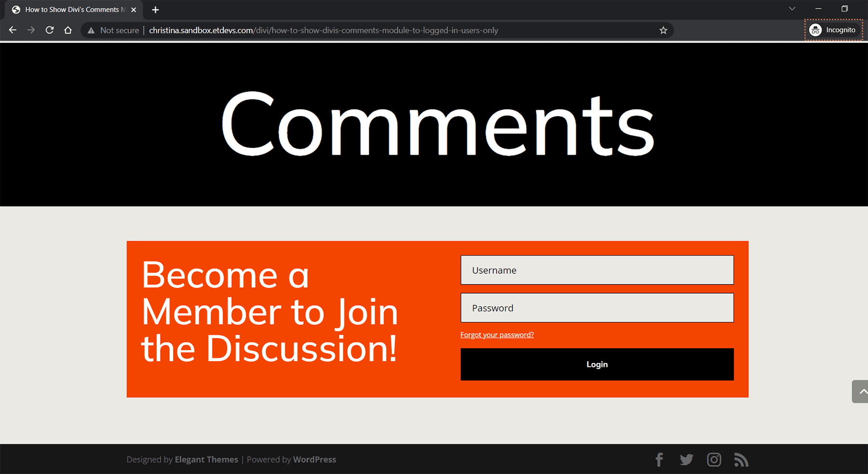Open the browser tab list chevron
This screenshot has height=474, width=868.
[x=791, y=9]
